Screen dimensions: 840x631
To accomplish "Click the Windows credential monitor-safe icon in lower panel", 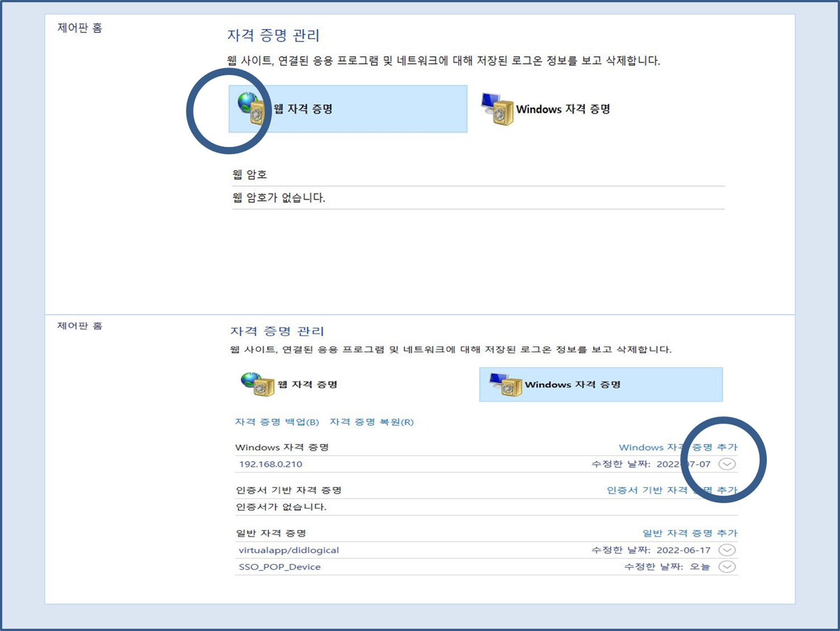I will click(x=505, y=384).
